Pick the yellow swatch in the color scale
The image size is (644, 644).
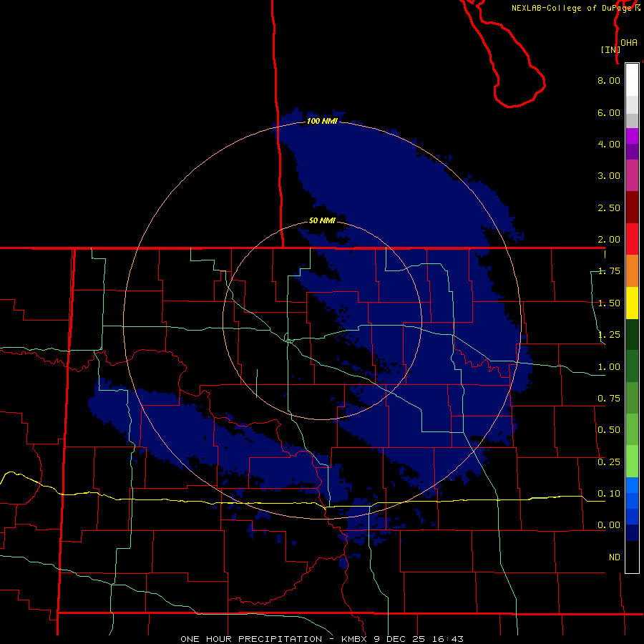click(632, 303)
